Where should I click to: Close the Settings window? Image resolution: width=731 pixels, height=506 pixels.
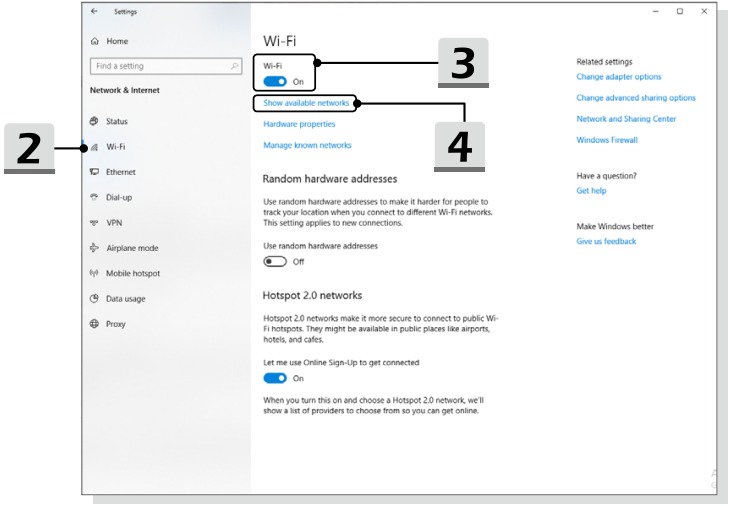pos(704,11)
